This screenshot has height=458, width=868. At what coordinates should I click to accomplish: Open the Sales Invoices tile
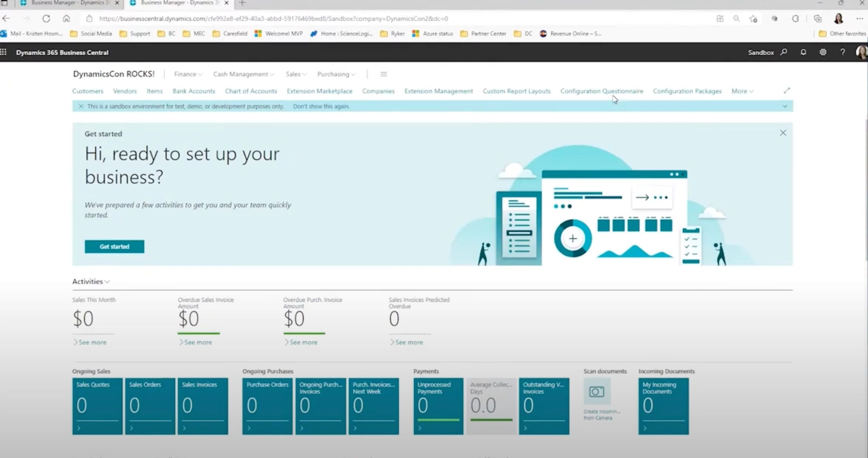(203, 406)
